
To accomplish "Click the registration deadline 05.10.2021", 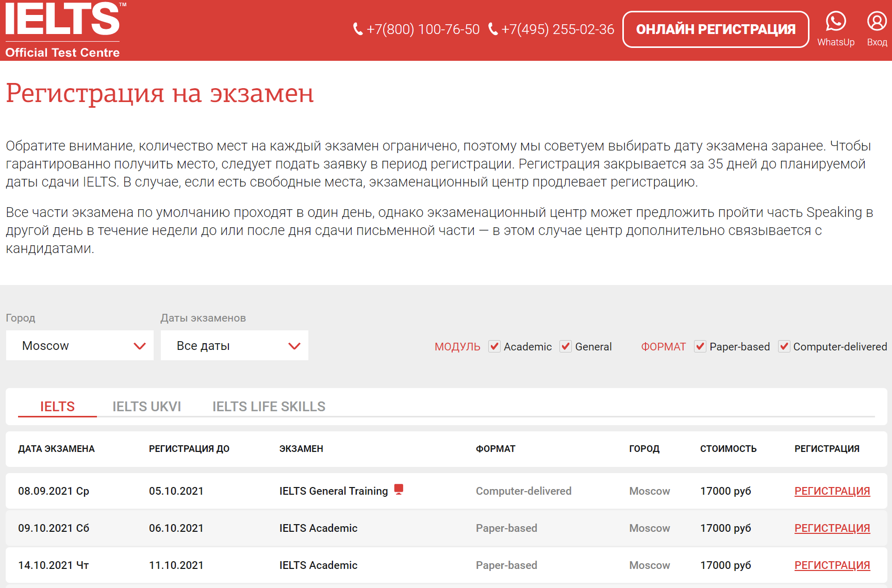I will [176, 491].
